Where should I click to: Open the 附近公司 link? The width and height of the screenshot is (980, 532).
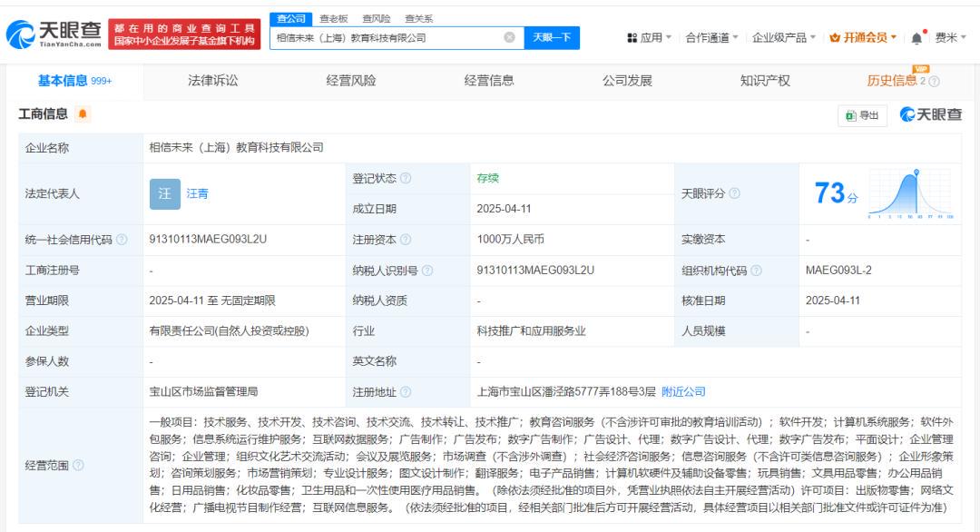coord(684,392)
